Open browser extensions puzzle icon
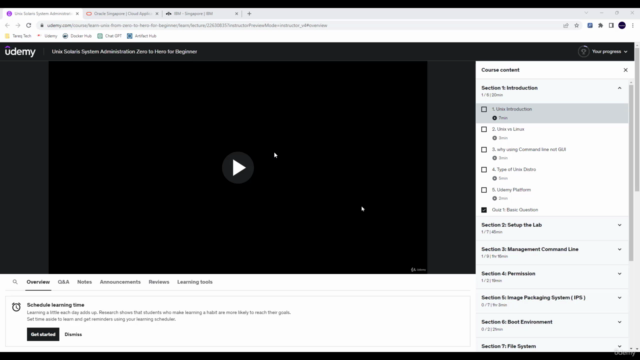This screenshot has height=360, width=640. (x=600, y=25)
